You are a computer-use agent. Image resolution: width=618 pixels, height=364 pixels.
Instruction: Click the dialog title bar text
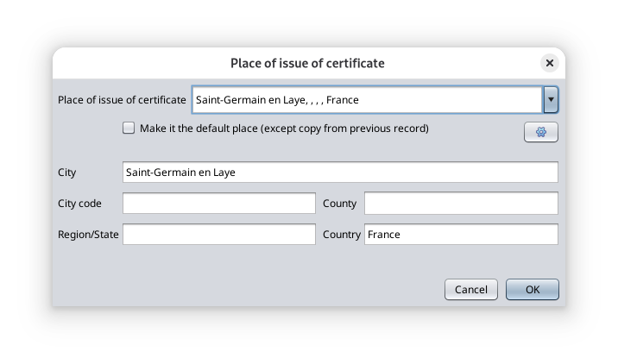pyautogui.click(x=307, y=63)
